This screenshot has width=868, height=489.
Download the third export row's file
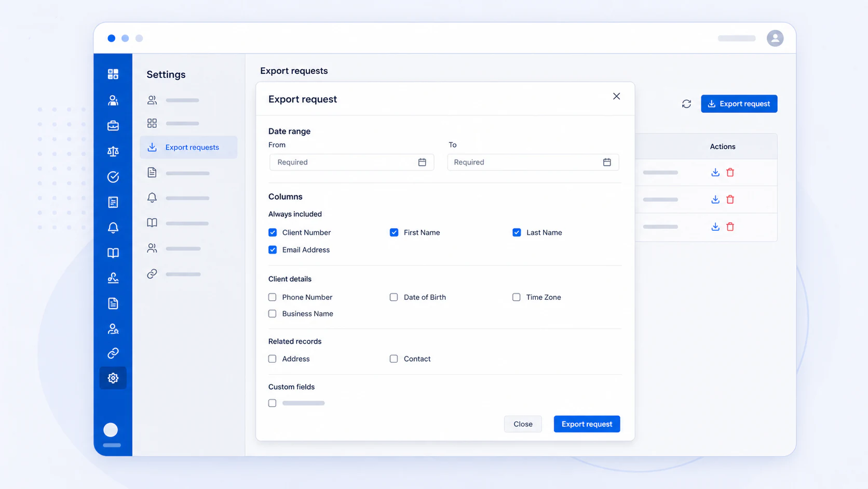pyautogui.click(x=715, y=227)
